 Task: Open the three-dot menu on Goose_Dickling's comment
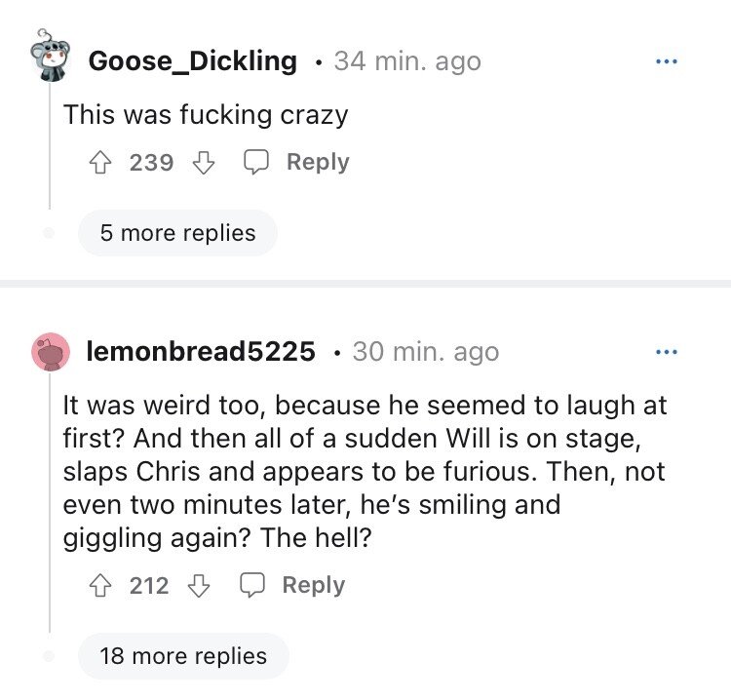[x=667, y=60]
